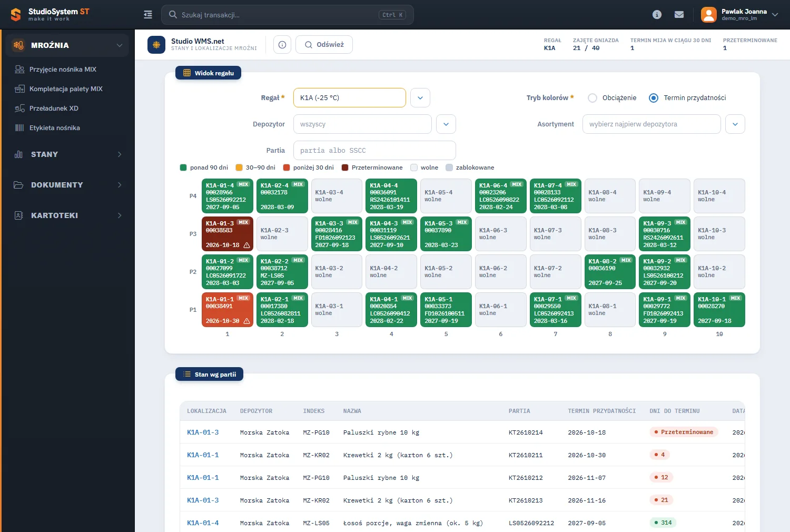Viewport: 790px width, 532px height.
Task: Open the user account menu chevron
Action: point(775,15)
